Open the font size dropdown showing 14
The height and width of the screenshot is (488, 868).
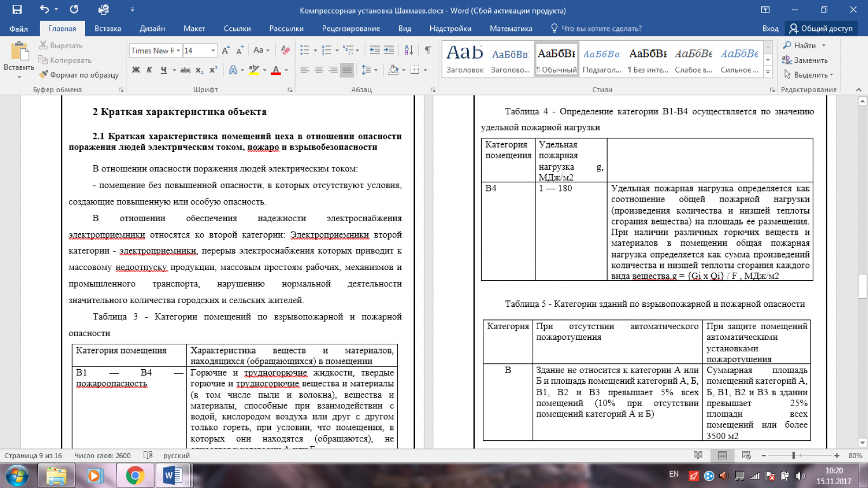point(213,50)
